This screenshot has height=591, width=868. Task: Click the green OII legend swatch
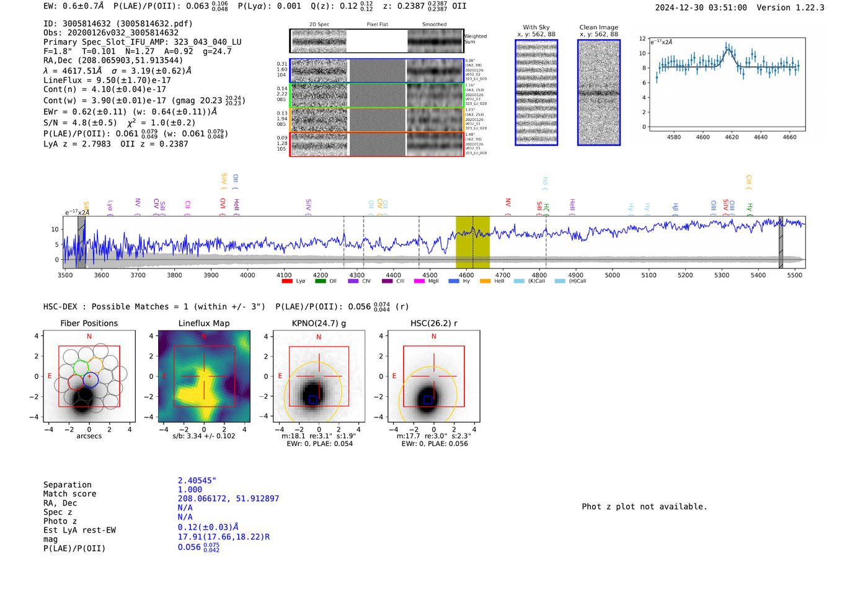click(320, 282)
